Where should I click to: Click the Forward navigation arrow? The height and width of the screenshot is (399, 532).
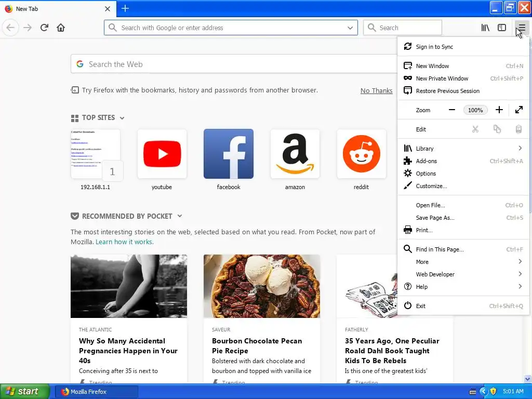tap(28, 28)
